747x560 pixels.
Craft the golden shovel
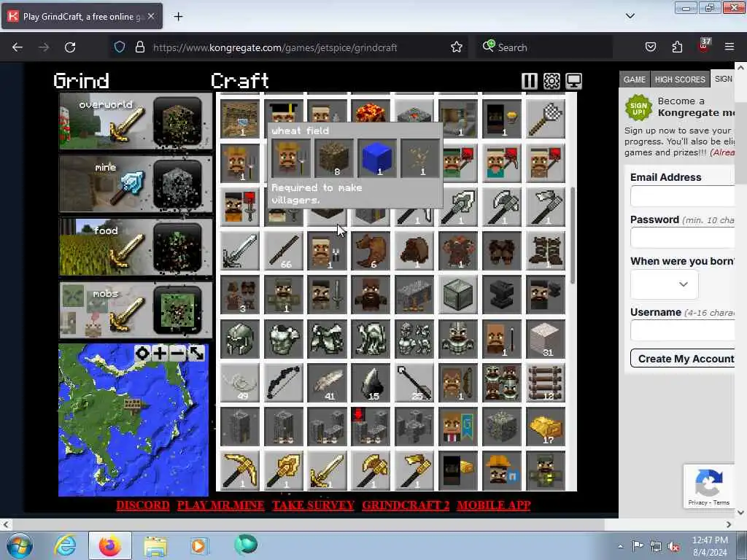click(284, 470)
